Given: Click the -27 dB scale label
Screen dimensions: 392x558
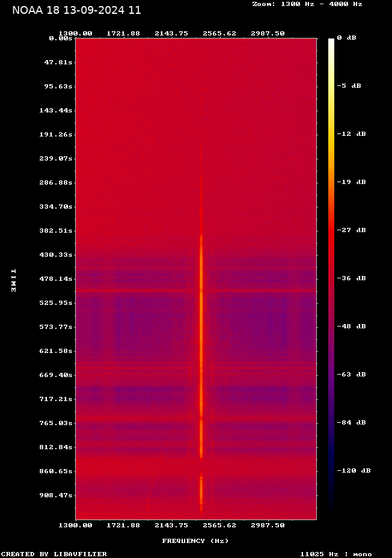Looking at the screenshot, I should coord(351,230).
